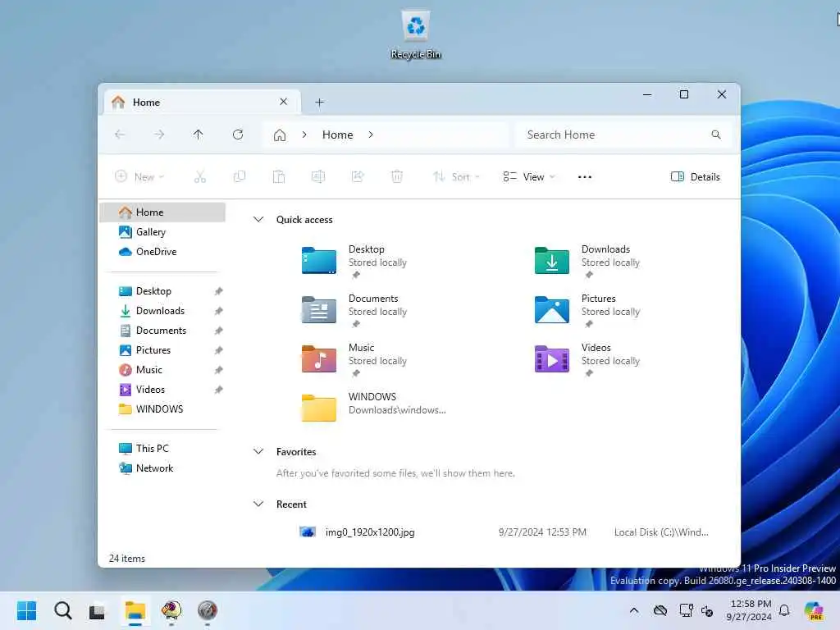
Task: Open Network in navigation pane
Action: tap(162, 468)
